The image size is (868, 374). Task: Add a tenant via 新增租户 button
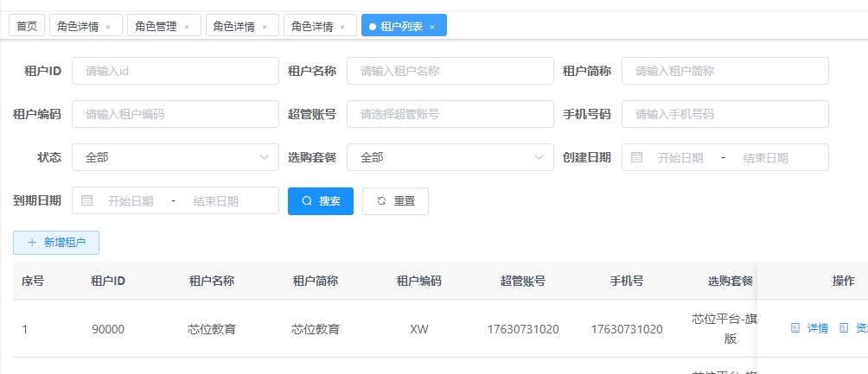point(56,243)
